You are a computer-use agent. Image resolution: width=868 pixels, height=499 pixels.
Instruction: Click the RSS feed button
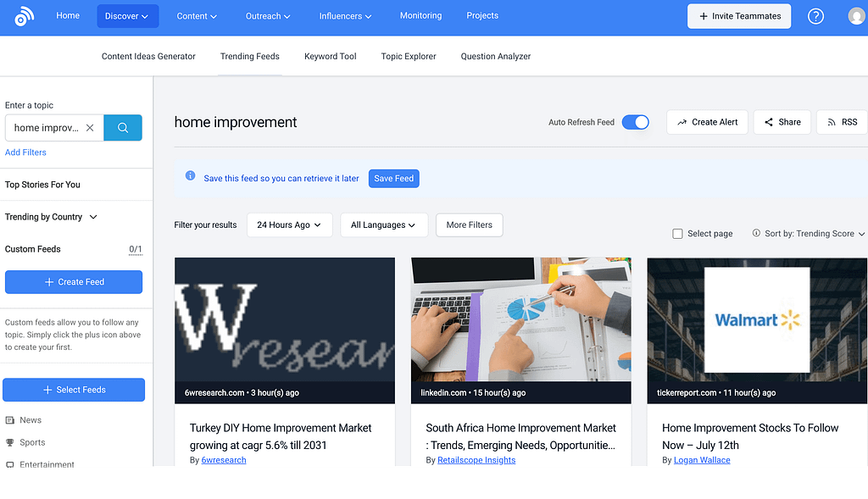pyautogui.click(x=842, y=122)
